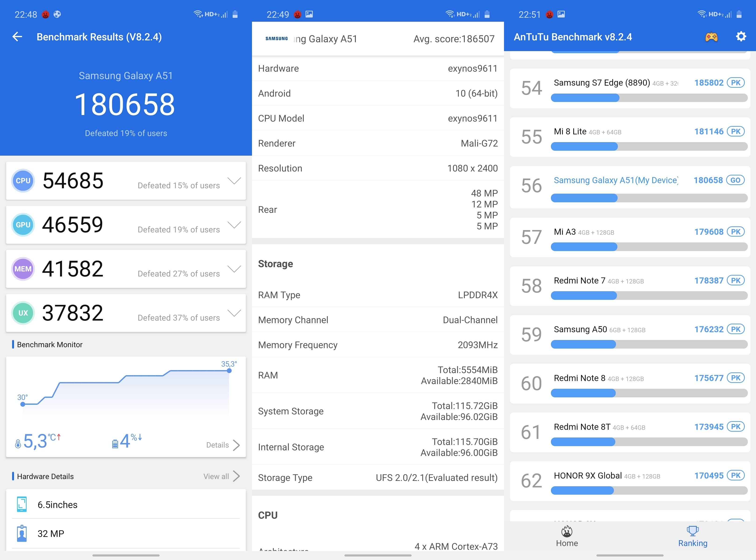
Task: Tap the battery status icon in third screen
Action: click(739, 14)
